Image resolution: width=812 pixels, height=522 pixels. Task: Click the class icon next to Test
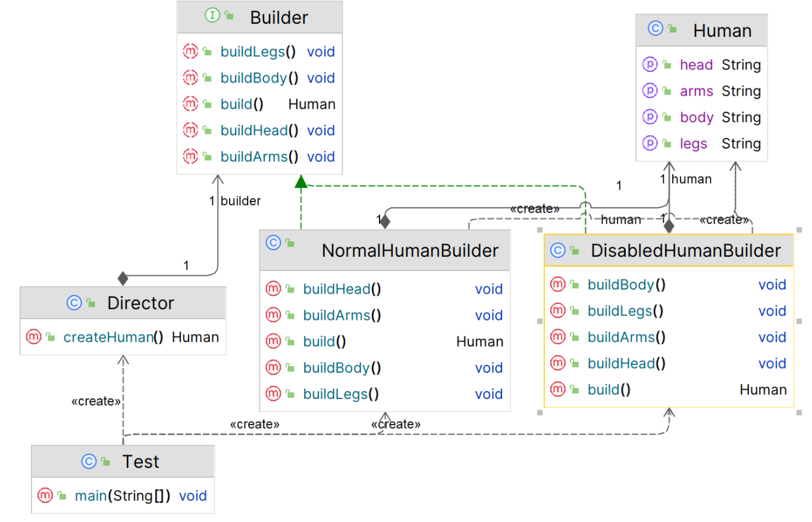[89, 461]
